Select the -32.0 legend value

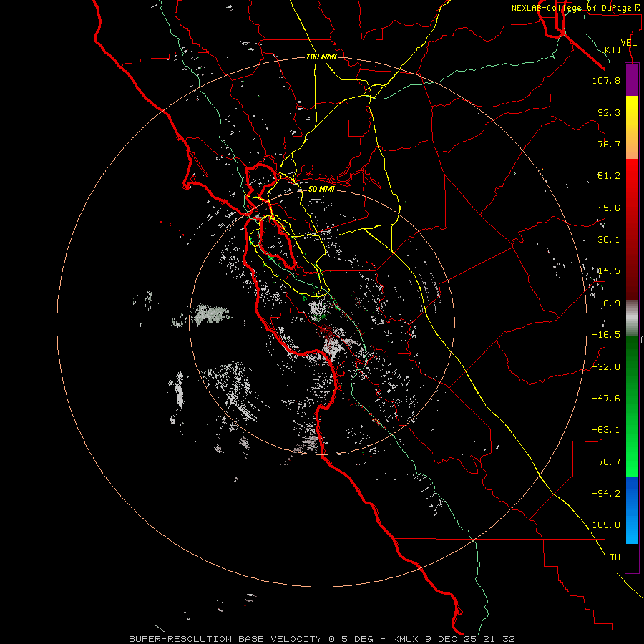coord(606,366)
